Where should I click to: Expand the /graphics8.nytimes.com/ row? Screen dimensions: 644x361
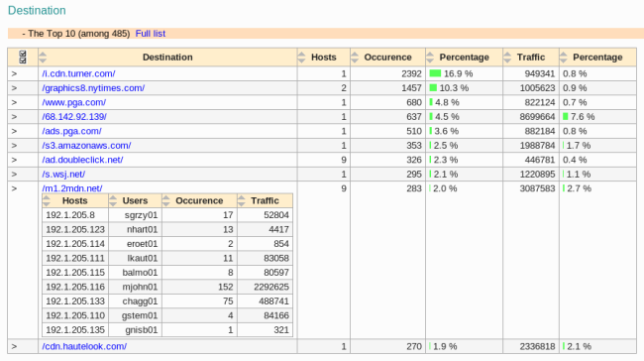(15, 88)
